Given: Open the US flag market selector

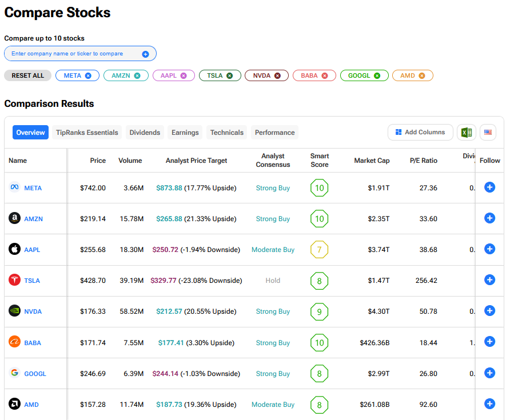Looking at the screenshot, I should 488,133.
